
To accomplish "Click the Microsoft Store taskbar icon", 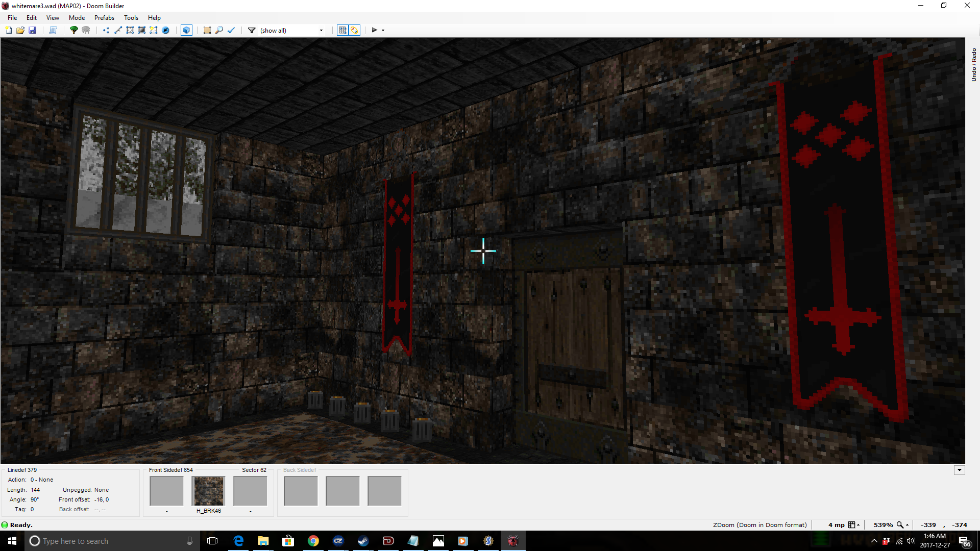I will coord(288,541).
